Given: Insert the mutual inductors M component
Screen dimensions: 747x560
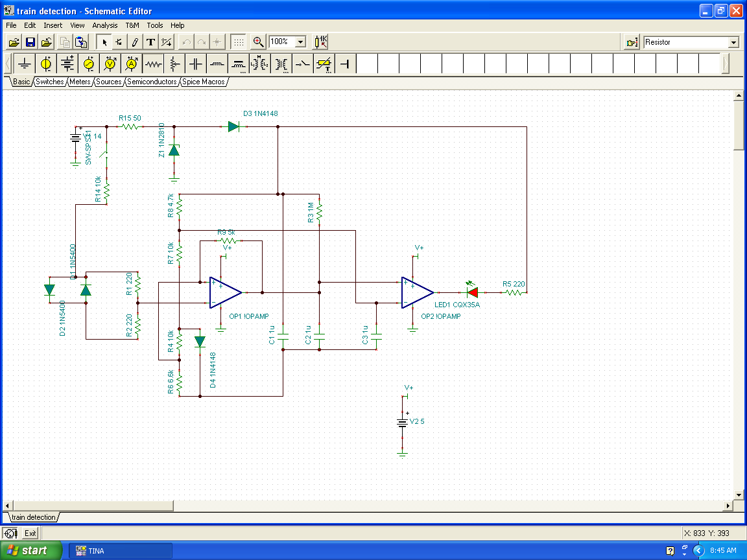Looking at the screenshot, I should (260, 64).
